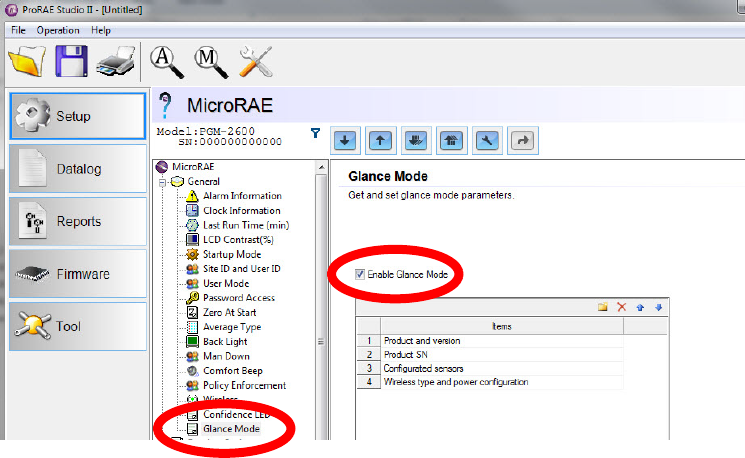Click the General folder icon in tree
Image resolution: width=745 pixels, height=458 pixels.
pos(177,181)
